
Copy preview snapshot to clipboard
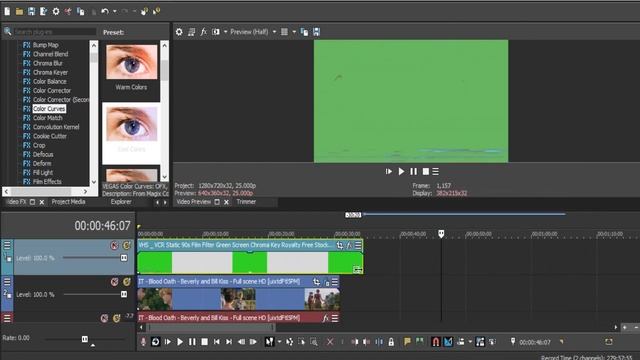pos(304,32)
